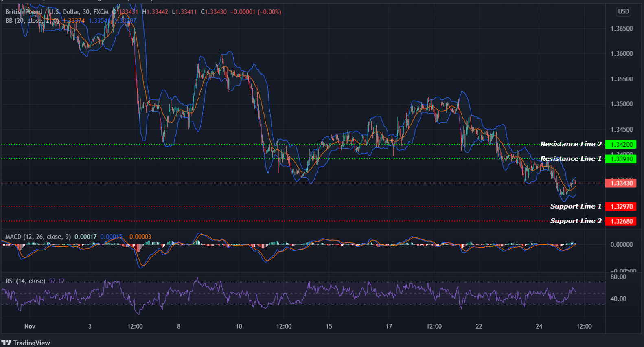Click the green 1.34200 price tag
This screenshot has width=644, height=347.
621,145
